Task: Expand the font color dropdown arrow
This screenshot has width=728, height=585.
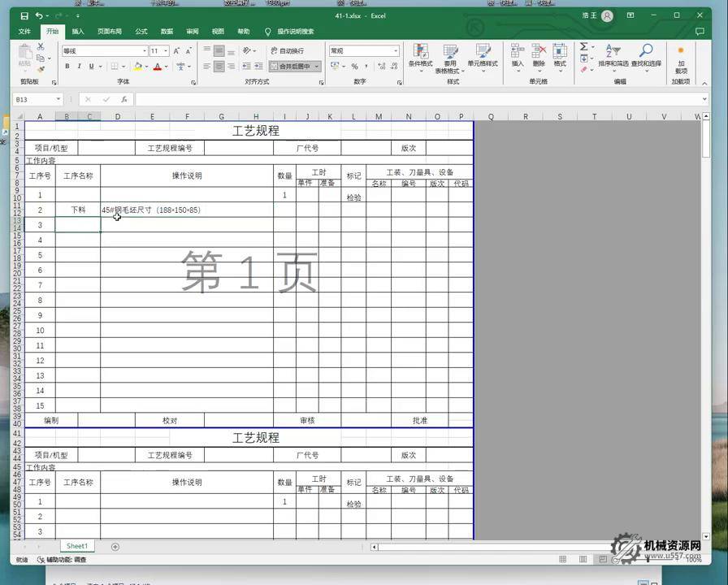Action: pyautogui.click(x=166, y=66)
